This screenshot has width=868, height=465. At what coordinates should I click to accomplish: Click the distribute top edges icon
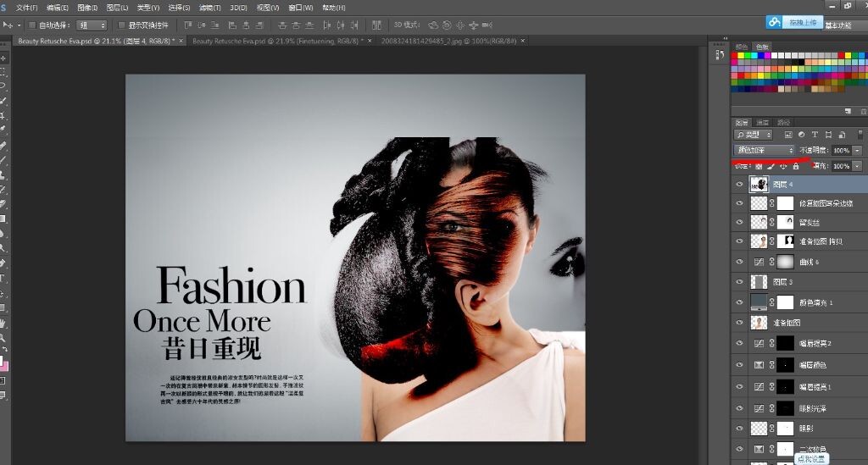point(282,25)
